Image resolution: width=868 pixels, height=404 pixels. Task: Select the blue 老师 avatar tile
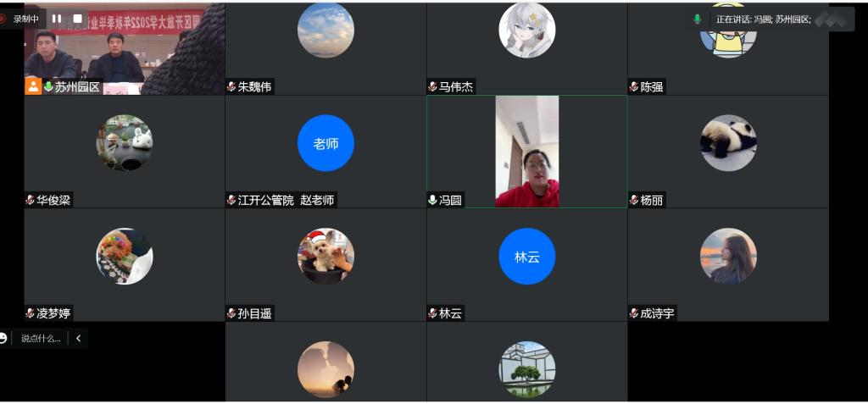(x=325, y=143)
